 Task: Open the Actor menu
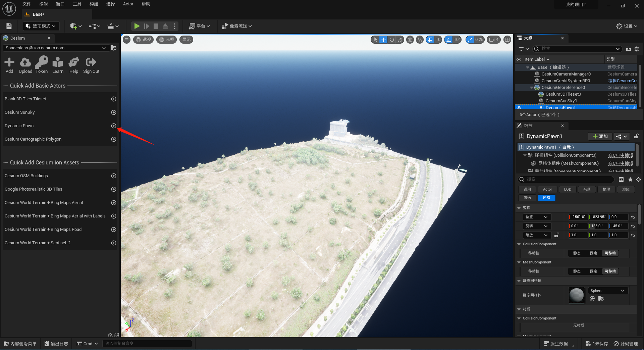coord(128,4)
